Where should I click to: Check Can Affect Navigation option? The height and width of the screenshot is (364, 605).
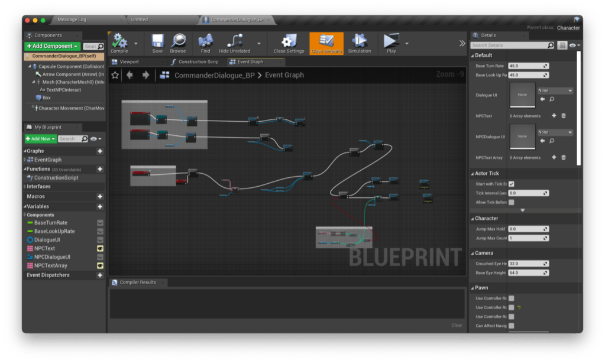pos(512,326)
